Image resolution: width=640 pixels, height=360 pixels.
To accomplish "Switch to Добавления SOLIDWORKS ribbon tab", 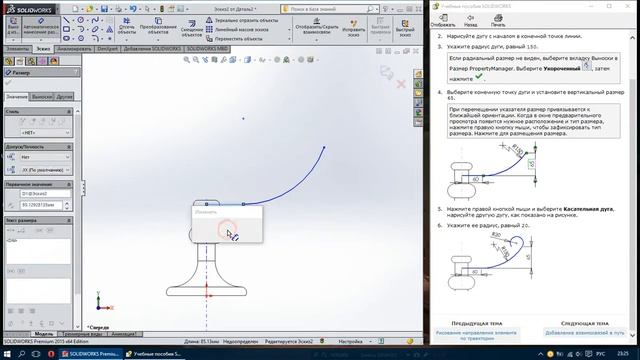I will pyautogui.click(x=152, y=49).
